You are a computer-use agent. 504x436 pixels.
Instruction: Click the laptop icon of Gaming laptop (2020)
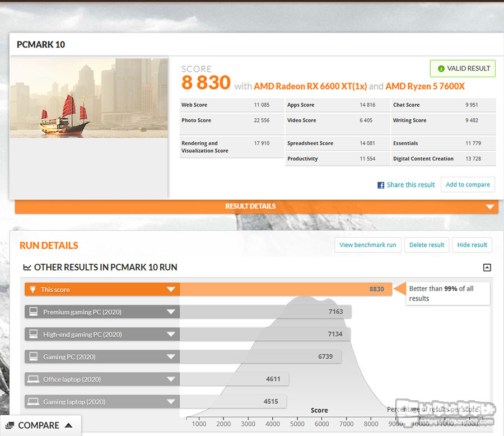[x=33, y=402]
